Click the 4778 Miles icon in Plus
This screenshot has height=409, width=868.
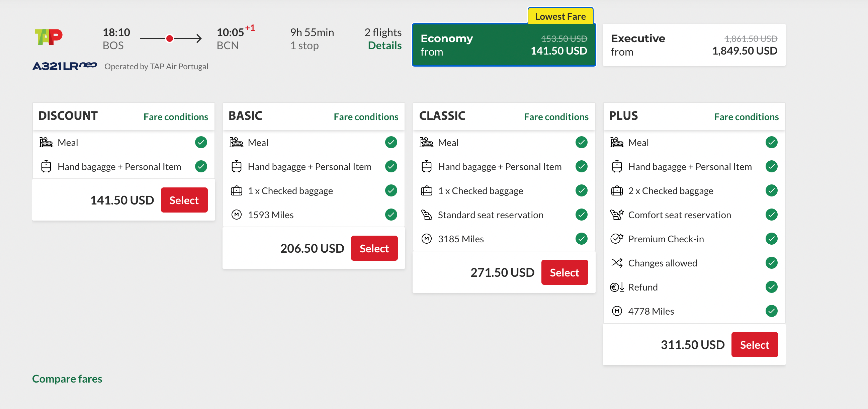tap(616, 311)
